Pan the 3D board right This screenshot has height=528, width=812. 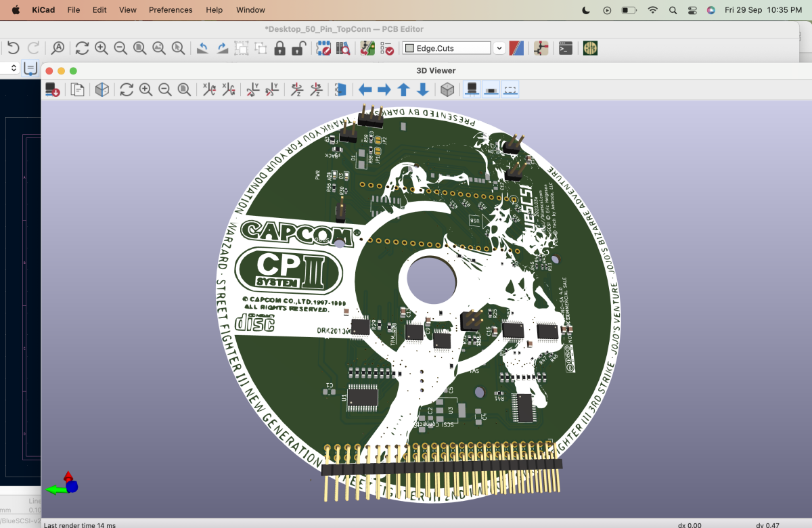(x=384, y=89)
